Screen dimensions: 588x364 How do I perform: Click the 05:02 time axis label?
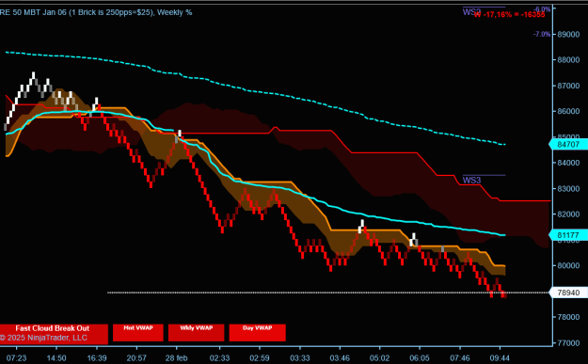(x=379, y=358)
